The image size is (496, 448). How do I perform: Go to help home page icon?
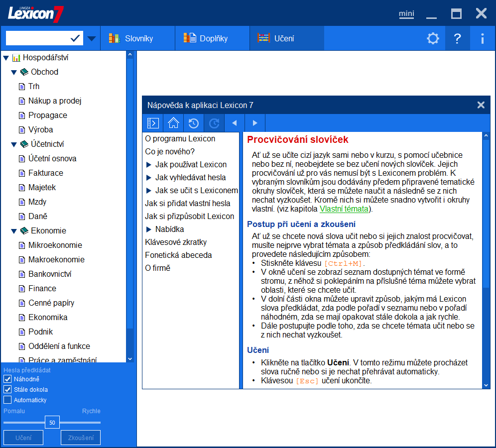(x=173, y=122)
